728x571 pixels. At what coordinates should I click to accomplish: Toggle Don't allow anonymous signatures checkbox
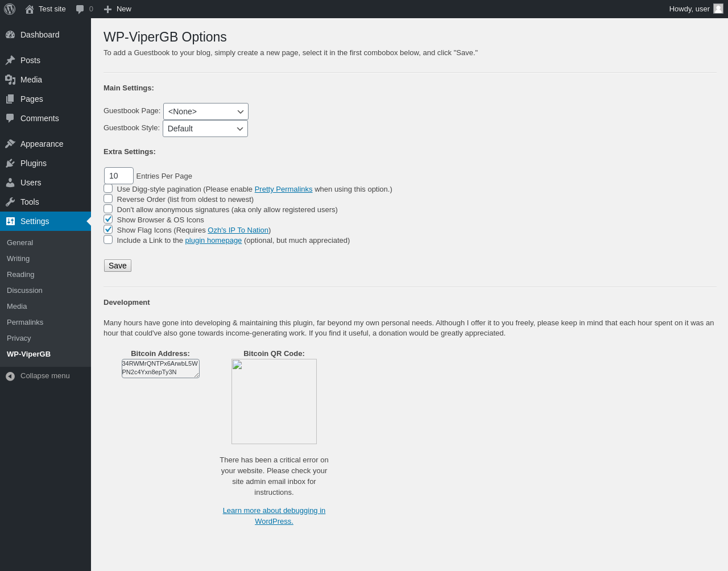pos(108,209)
